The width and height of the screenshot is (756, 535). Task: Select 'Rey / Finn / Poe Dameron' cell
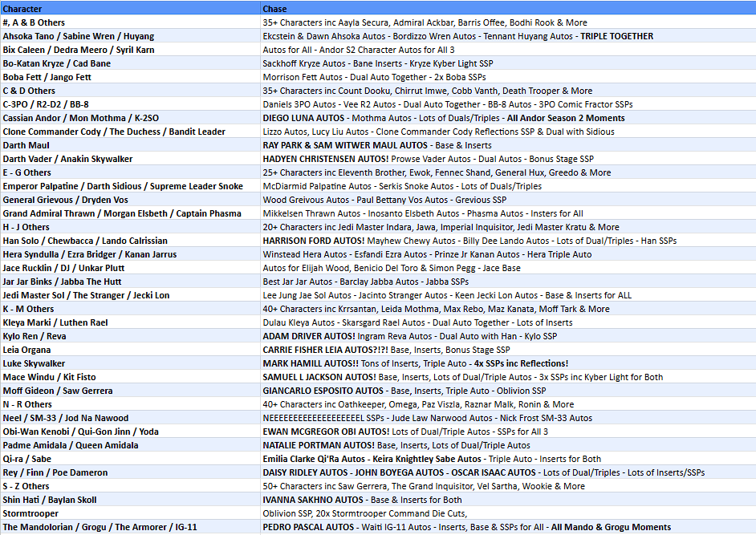pos(130,472)
